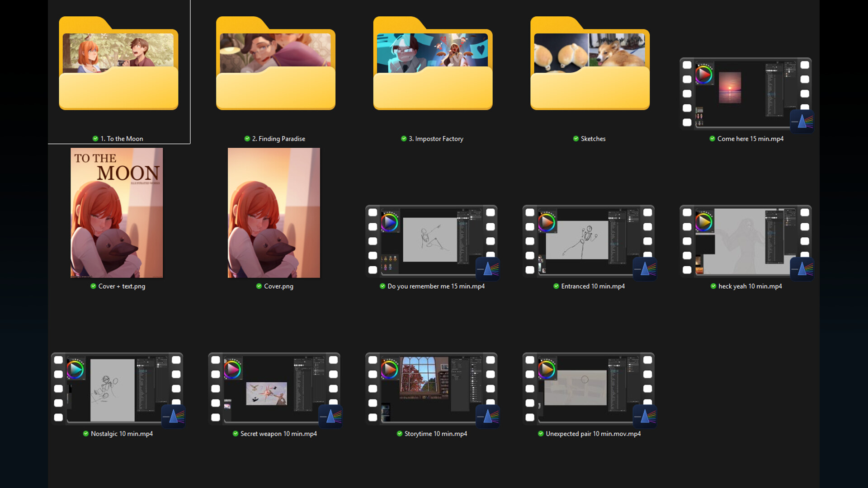The width and height of the screenshot is (868, 488).
Task: Click the 'Come here 15 min.mp4' file name
Action: pos(750,139)
